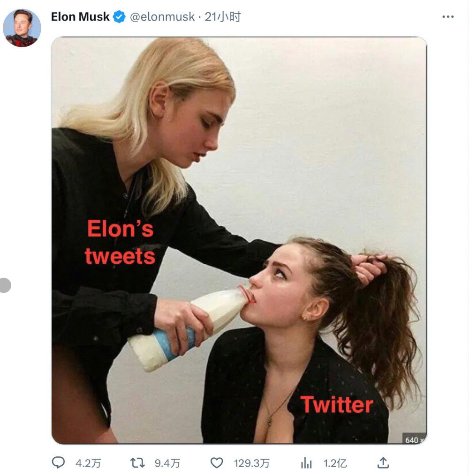Click the 21小时 timestamp

tap(222, 17)
